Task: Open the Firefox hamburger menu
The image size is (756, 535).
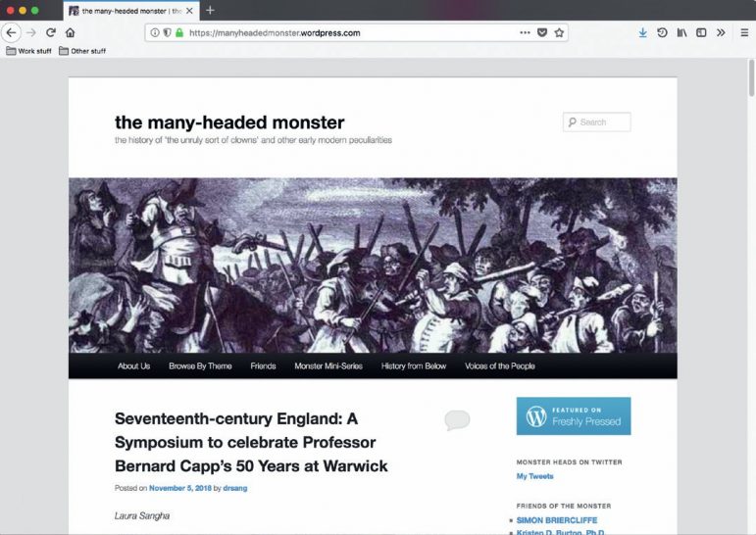Action: pos(744,32)
